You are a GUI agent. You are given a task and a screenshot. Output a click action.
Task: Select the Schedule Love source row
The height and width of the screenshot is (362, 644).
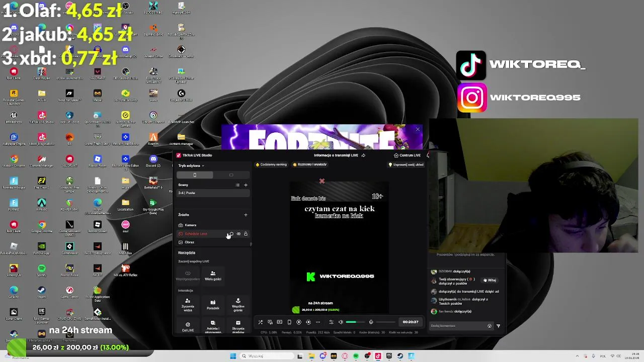(213, 234)
